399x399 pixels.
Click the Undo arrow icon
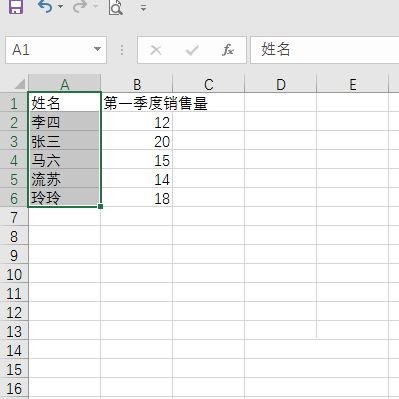pyautogui.click(x=45, y=6)
